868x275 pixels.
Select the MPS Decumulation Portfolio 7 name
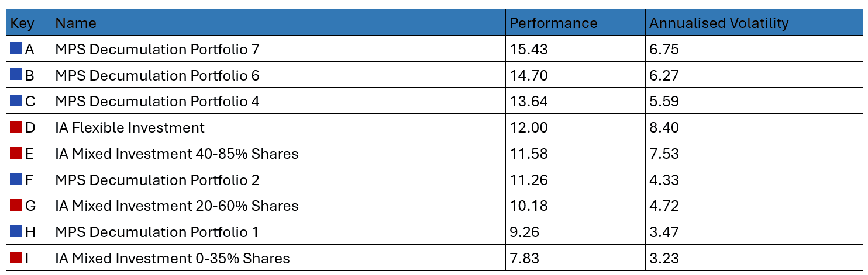tap(157, 50)
